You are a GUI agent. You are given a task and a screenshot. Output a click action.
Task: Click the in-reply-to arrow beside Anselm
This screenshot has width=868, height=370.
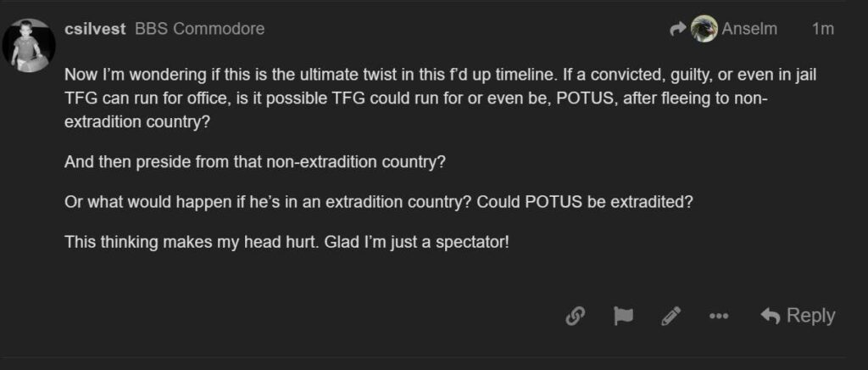pyautogui.click(x=677, y=29)
